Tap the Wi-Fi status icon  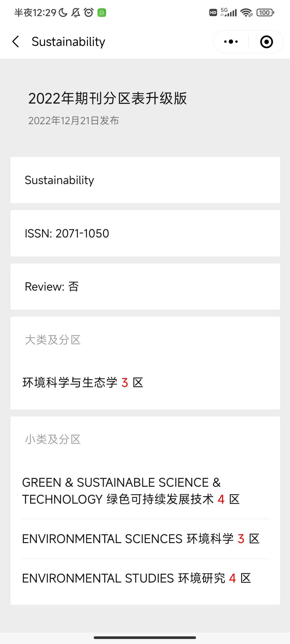pyautogui.click(x=246, y=13)
